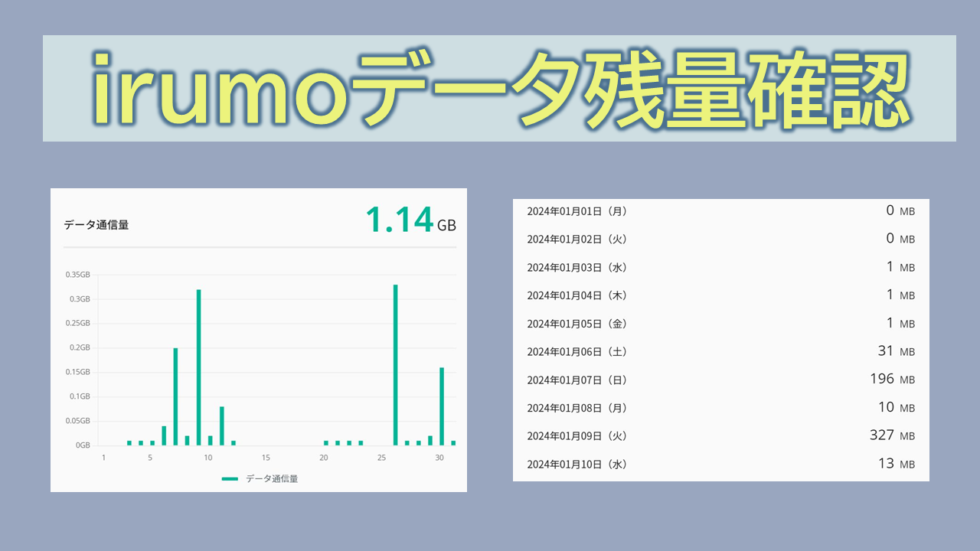Click the 1.14 GB total usage value
Viewport: 980px width, 551px height.
(410, 220)
